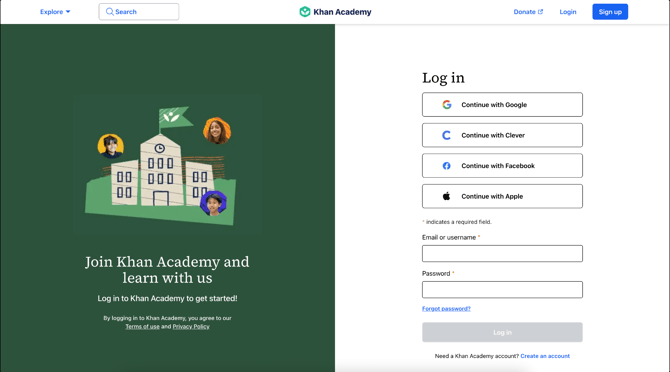Click the magnifying glass search icon
This screenshot has width=670, height=372.
pos(110,12)
